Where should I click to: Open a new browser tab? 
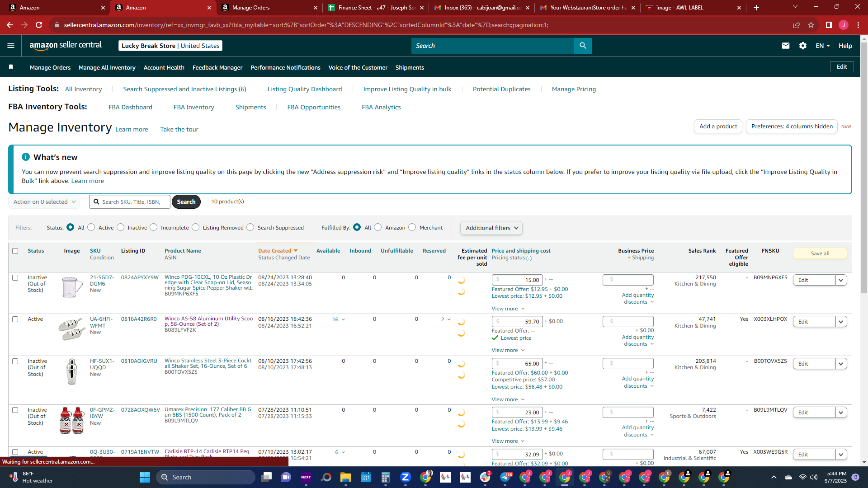(756, 8)
